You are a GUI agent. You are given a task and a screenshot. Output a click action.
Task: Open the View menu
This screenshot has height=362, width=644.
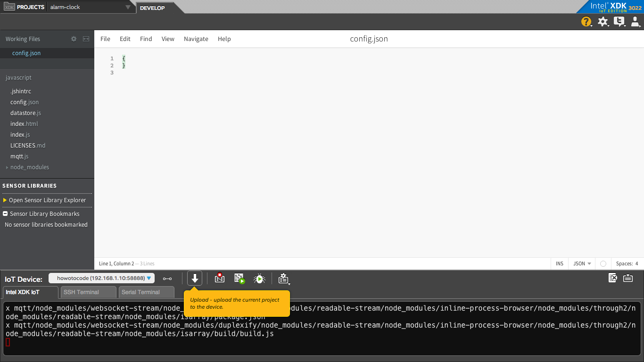click(x=168, y=39)
